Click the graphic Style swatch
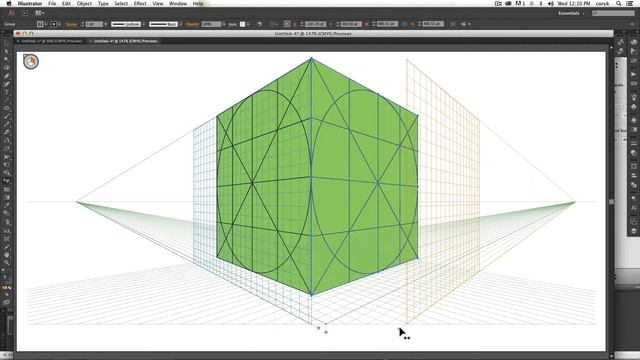 (x=242, y=24)
